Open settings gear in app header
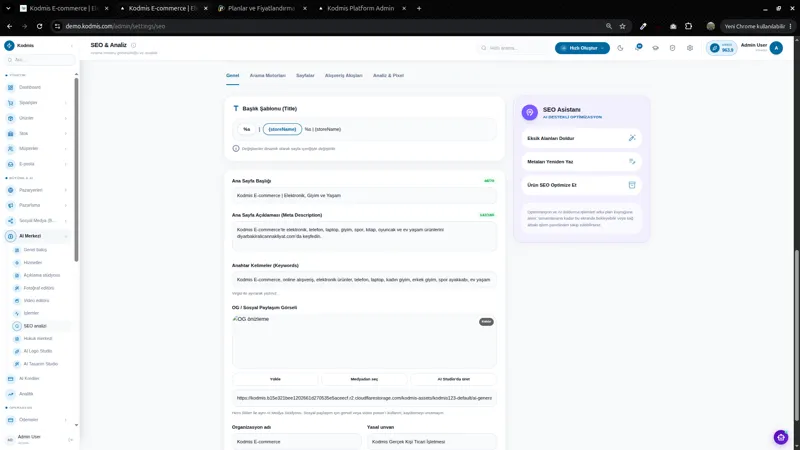This screenshot has height=450, width=800. point(690,48)
